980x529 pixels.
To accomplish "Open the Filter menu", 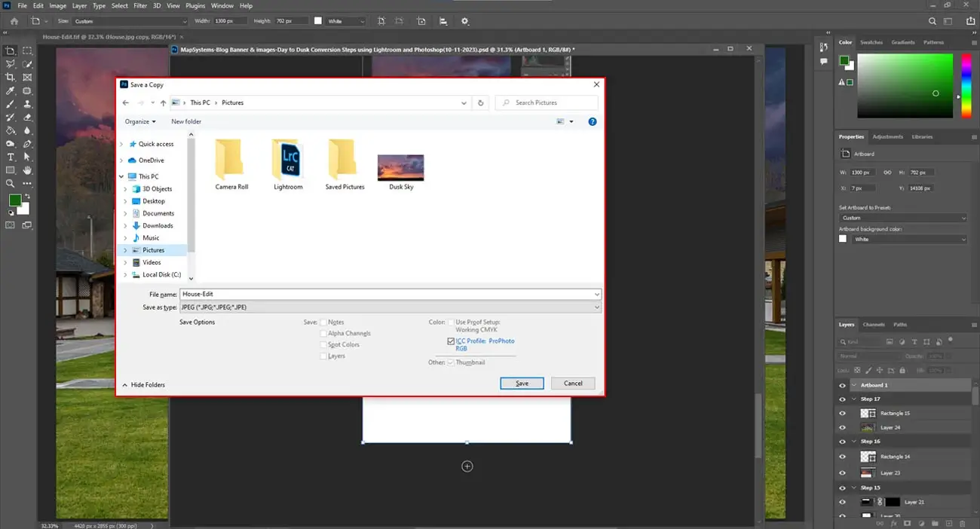I will 140,5.
